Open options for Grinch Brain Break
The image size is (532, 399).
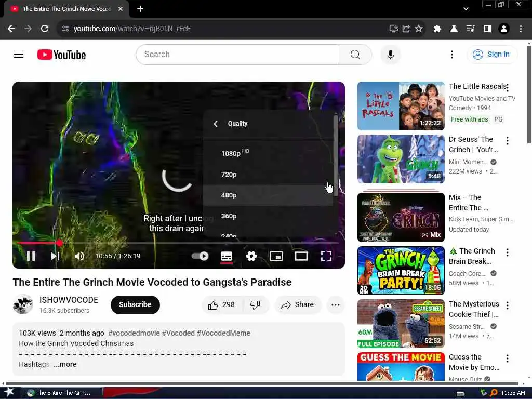click(x=507, y=252)
